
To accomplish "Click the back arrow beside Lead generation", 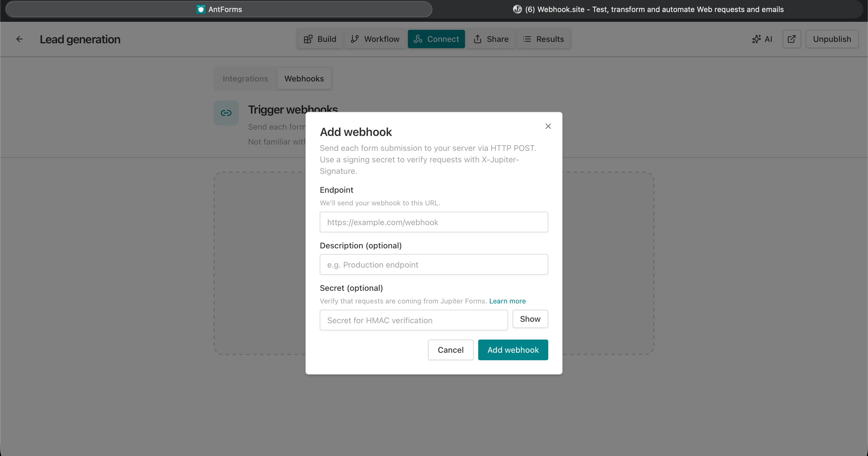I will [19, 39].
